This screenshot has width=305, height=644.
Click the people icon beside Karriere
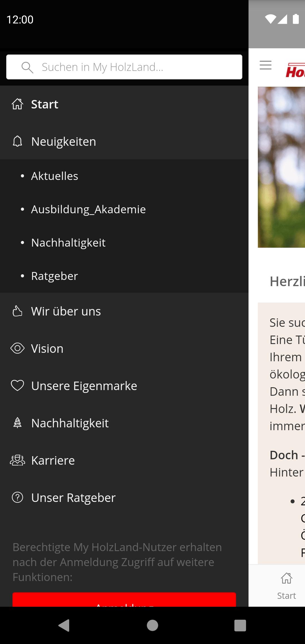(x=18, y=460)
